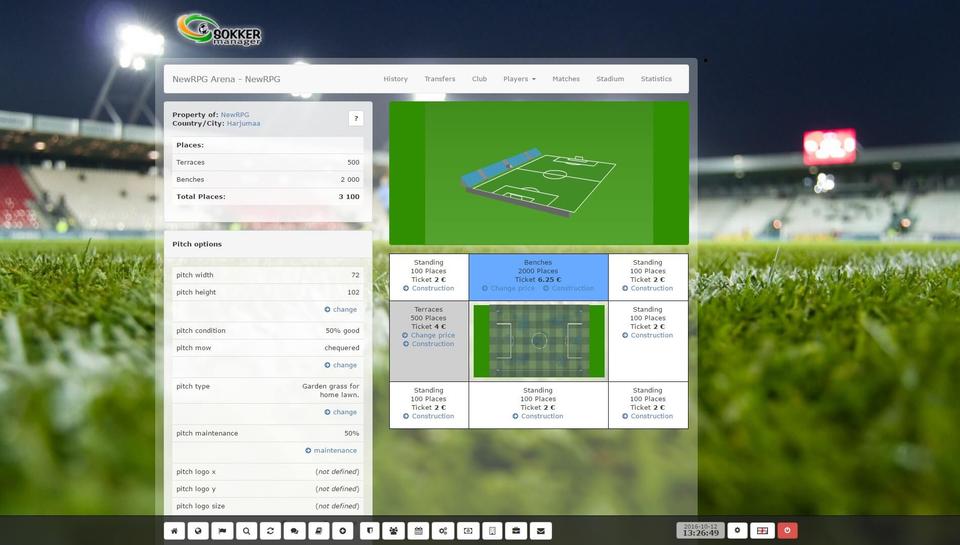Open the calendar icon in bottom toolbar
This screenshot has width=960, height=545.
pos(419,531)
